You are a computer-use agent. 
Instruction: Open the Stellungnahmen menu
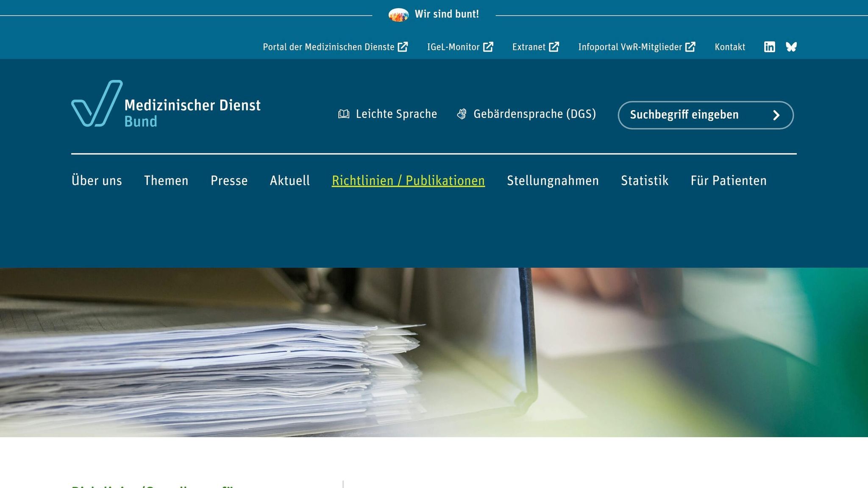[553, 180]
